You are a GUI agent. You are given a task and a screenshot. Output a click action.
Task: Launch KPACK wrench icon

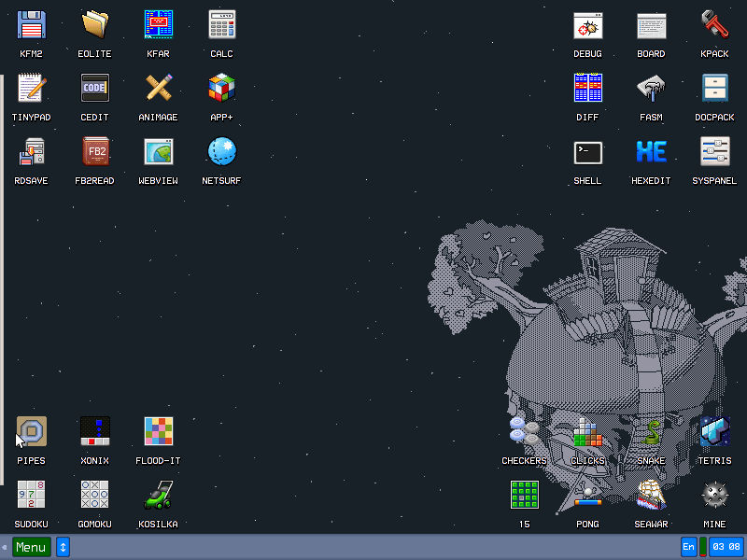click(714, 25)
